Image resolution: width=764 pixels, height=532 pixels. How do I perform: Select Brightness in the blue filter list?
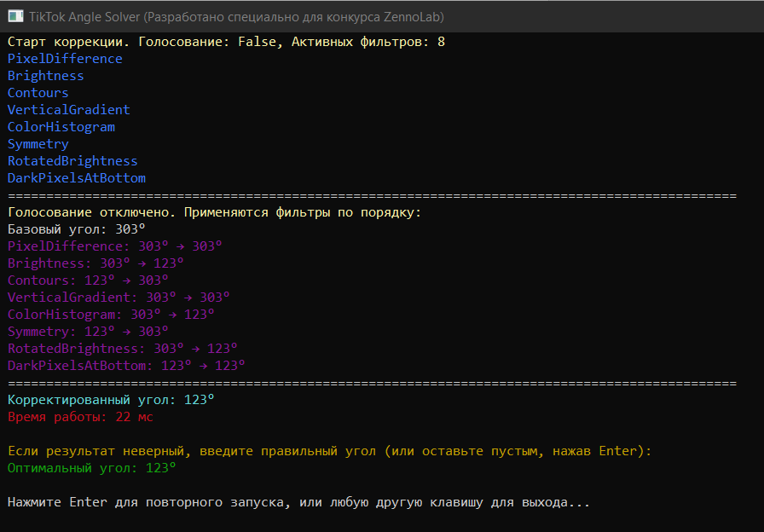(x=46, y=76)
